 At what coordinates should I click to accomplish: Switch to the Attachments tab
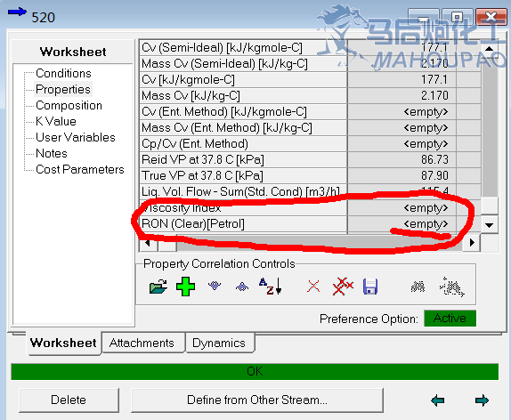(142, 343)
